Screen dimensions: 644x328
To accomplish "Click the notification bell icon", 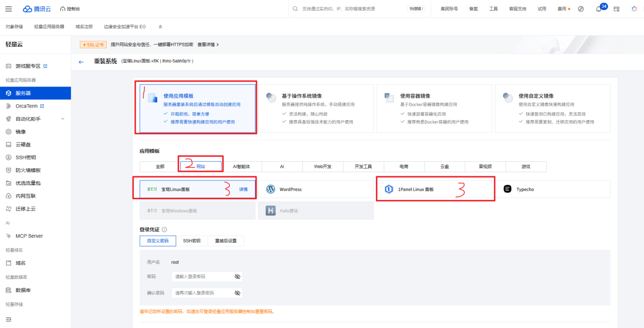I will click(598, 9).
